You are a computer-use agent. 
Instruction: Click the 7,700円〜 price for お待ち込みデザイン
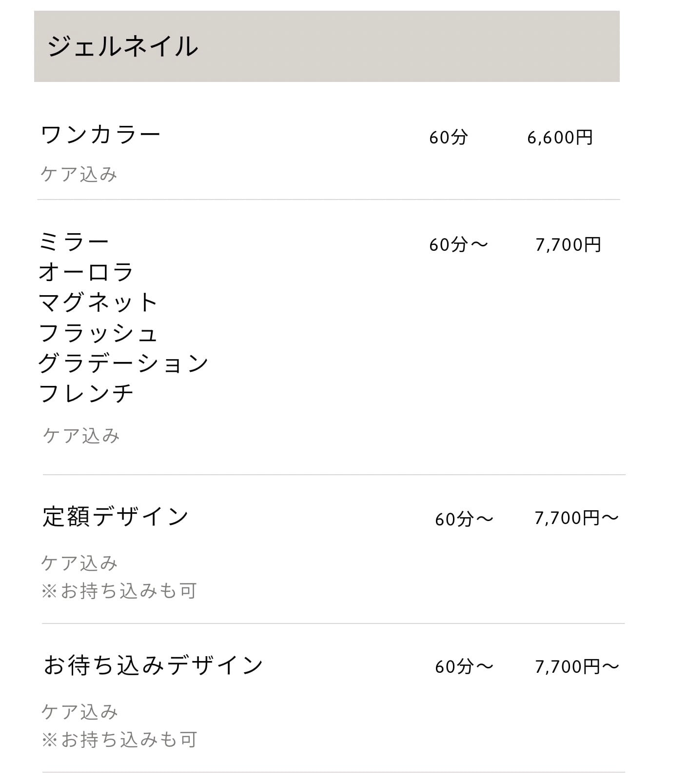(577, 667)
